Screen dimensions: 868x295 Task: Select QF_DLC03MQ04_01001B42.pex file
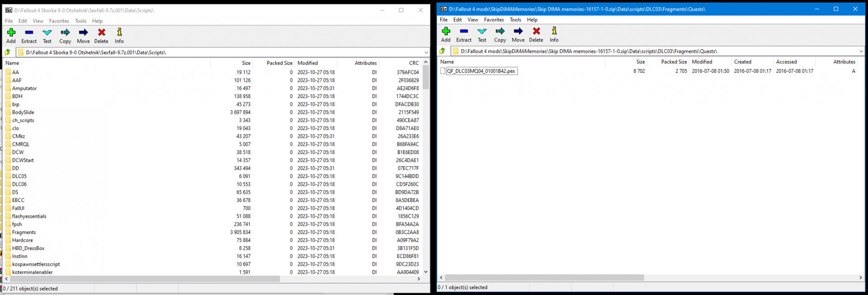tap(481, 71)
